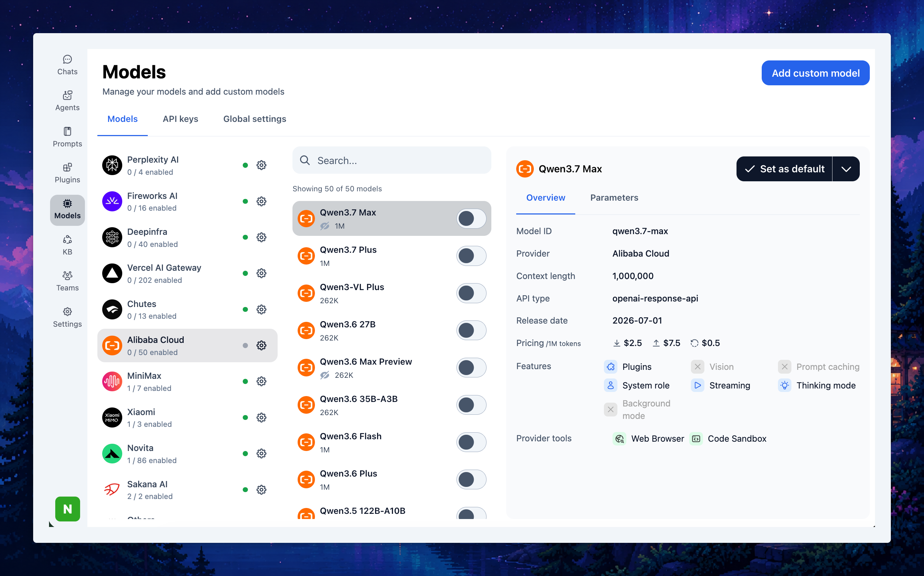Open Prompts from the sidebar

click(67, 137)
